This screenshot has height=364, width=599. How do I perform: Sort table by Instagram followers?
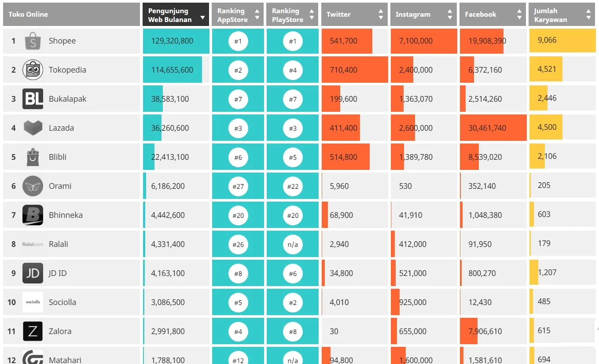[423, 15]
